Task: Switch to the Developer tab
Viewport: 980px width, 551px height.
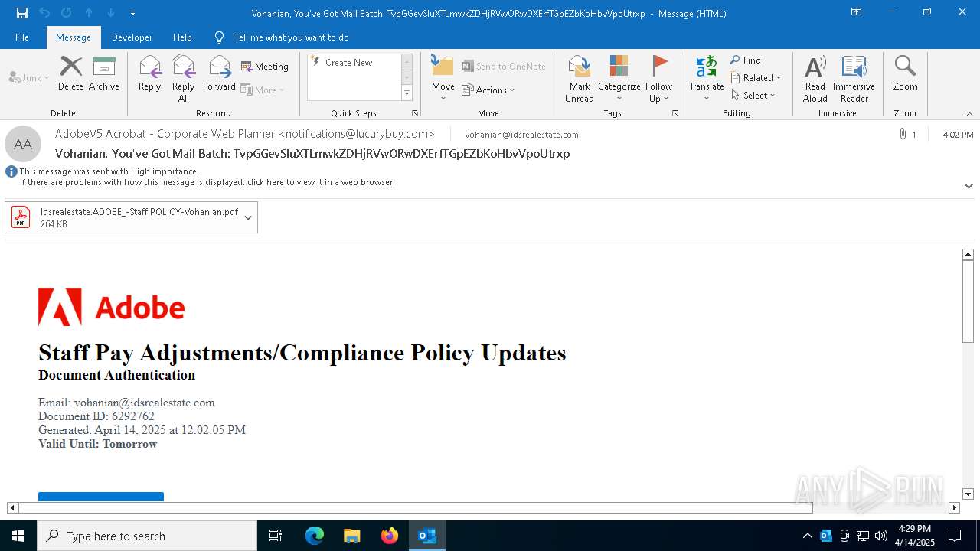Action: tap(132, 37)
